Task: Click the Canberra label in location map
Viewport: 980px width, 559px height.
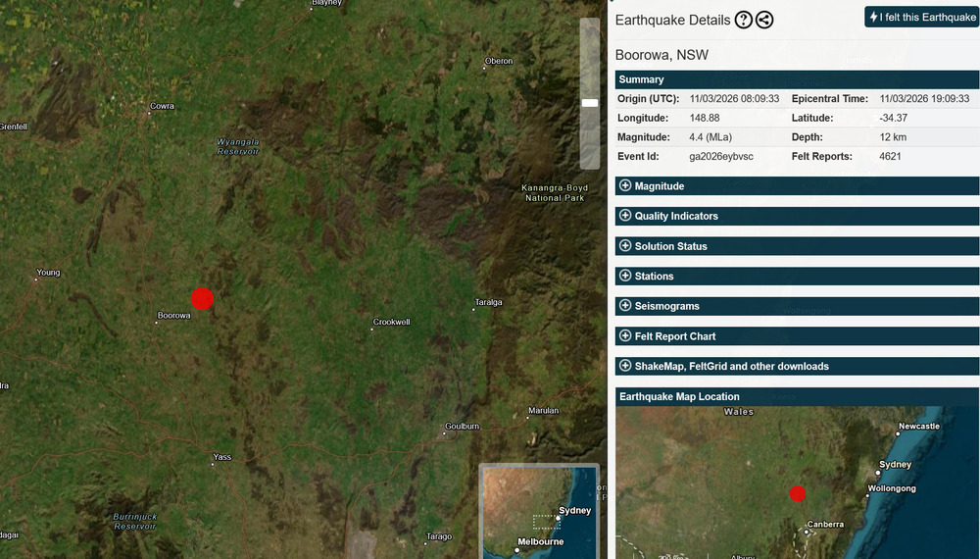Action: pyautogui.click(x=824, y=525)
